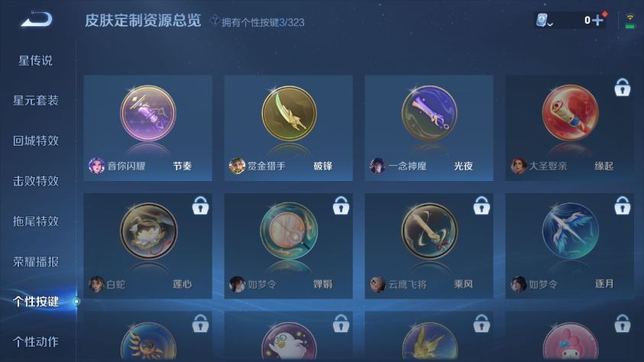Viewport: 644px width, 362px height.
Task: Select the 节奏 purple key icon
Action: pyautogui.click(x=148, y=114)
